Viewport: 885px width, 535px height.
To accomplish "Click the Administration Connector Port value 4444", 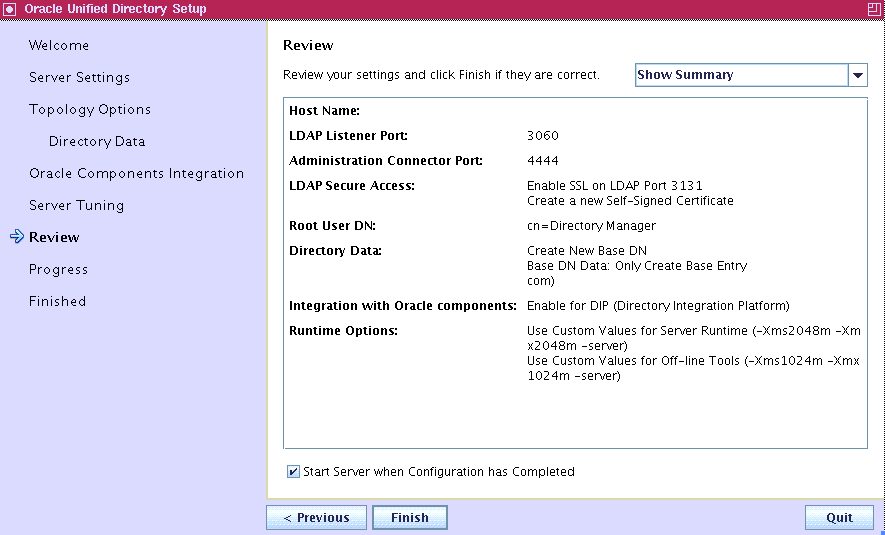I will click(x=542, y=161).
